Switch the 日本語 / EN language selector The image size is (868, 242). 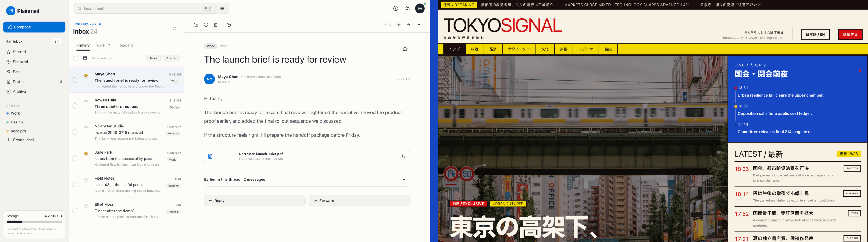coord(815,34)
